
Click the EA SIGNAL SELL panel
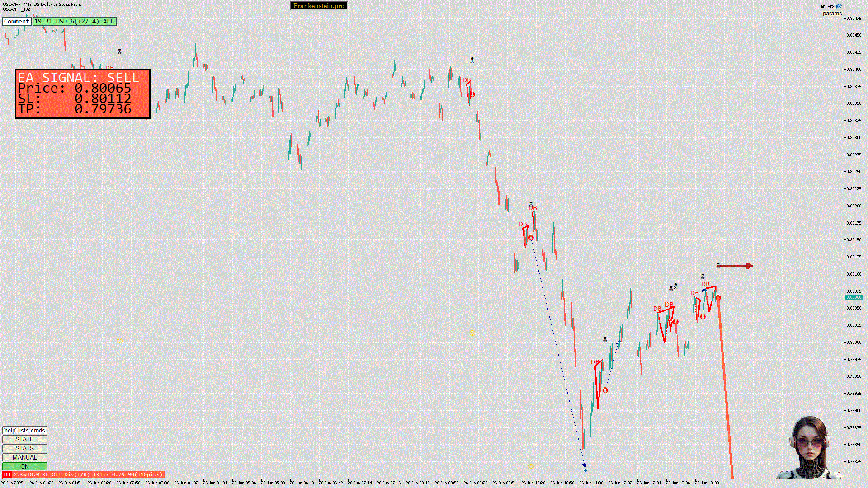[x=83, y=94]
